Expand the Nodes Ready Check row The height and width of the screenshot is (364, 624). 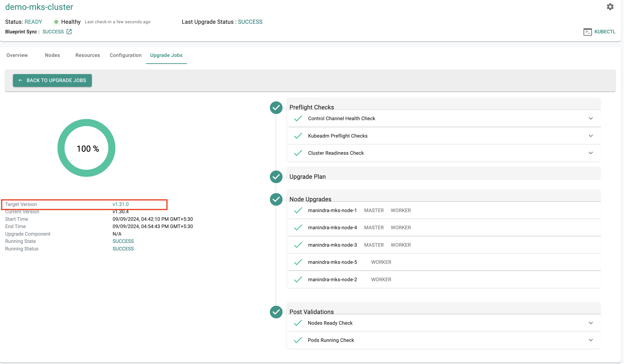tap(591, 323)
